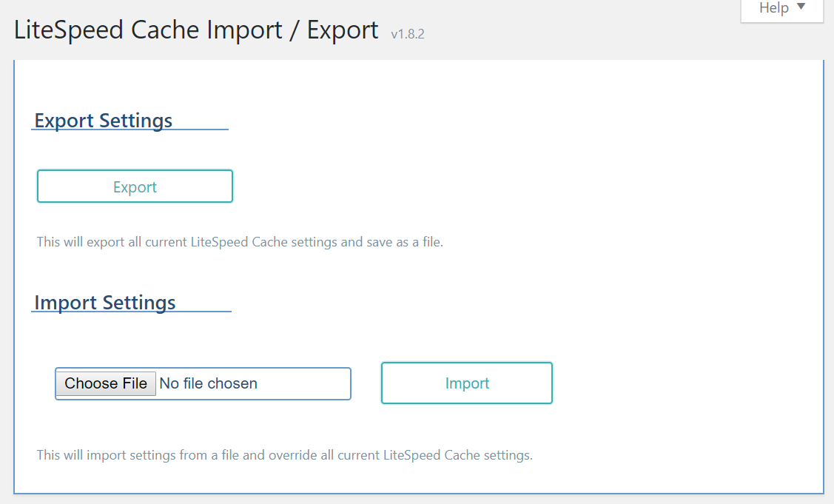The image size is (834, 504).
Task: Click the word 'LiteSpeed' in the page title
Action: pyautogui.click(x=69, y=30)
